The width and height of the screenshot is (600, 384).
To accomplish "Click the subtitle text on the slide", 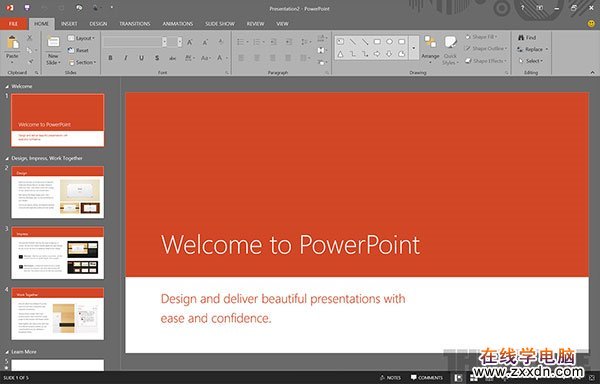I will point(283,308).
